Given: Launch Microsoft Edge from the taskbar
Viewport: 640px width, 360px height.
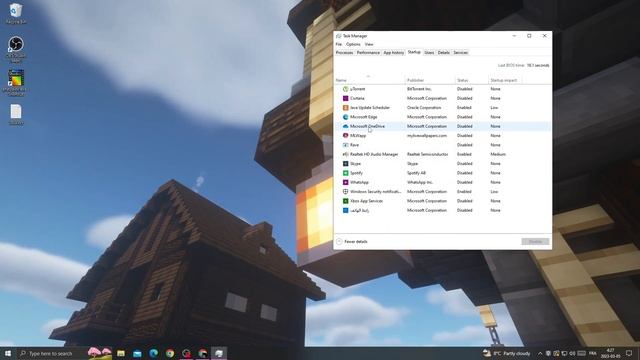Looking at the screenshot, I should [153, 353].
